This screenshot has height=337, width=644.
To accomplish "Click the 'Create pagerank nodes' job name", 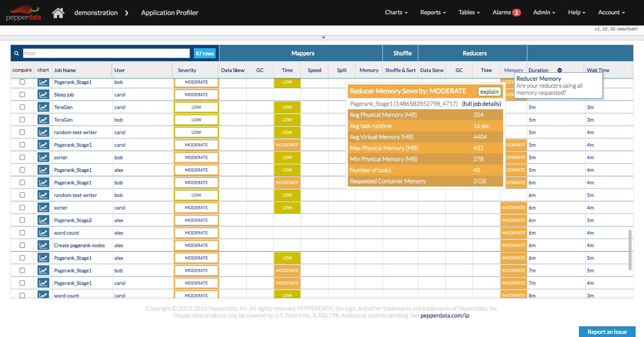I will click(x=79, y=246).
